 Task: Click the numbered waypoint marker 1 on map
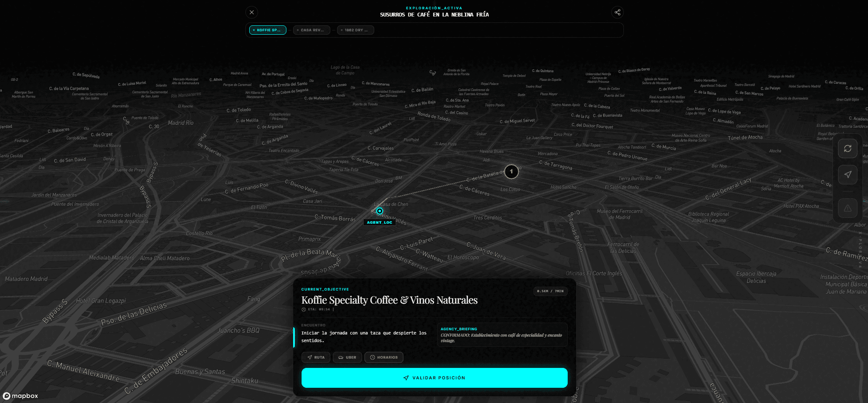512,172
